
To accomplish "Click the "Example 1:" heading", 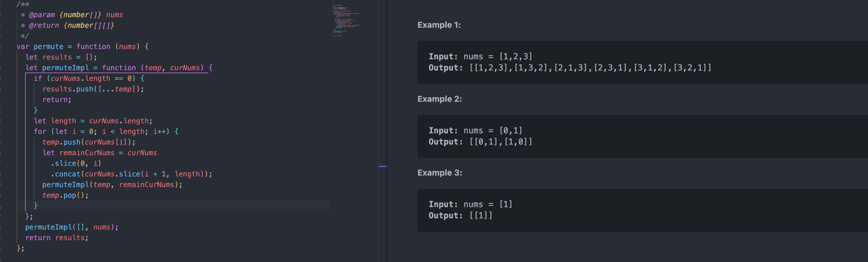I will coord(439,25).
